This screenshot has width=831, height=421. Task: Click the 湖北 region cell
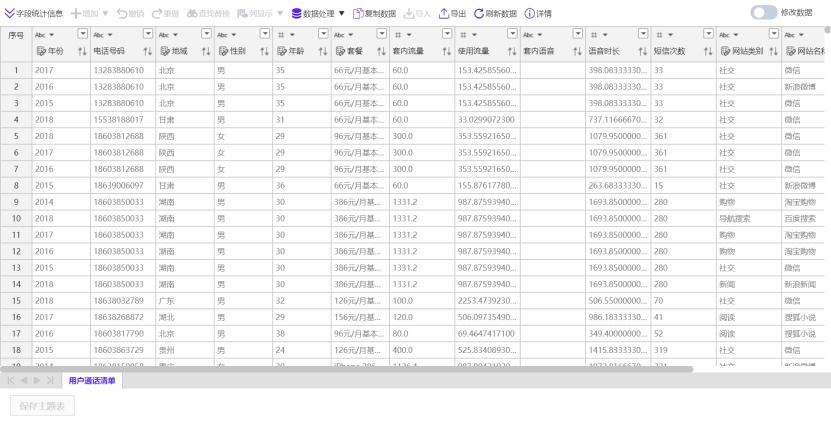(x=185, y=317)
